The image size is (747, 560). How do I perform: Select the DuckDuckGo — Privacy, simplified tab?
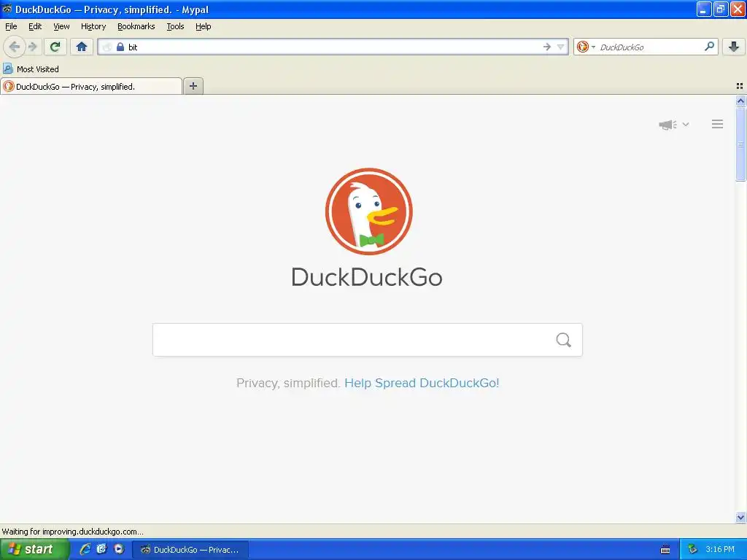click(x=91, y=86)
